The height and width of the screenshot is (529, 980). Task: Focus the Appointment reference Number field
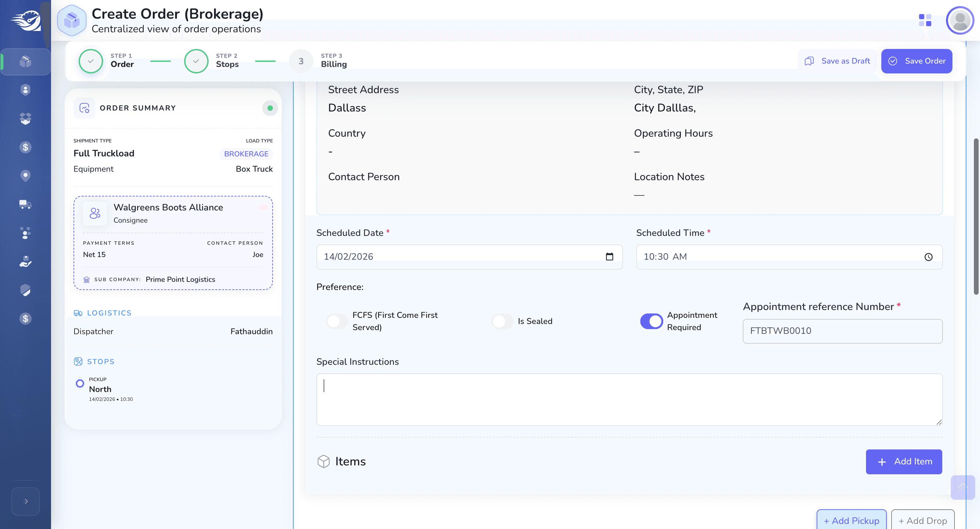(842, 331)
